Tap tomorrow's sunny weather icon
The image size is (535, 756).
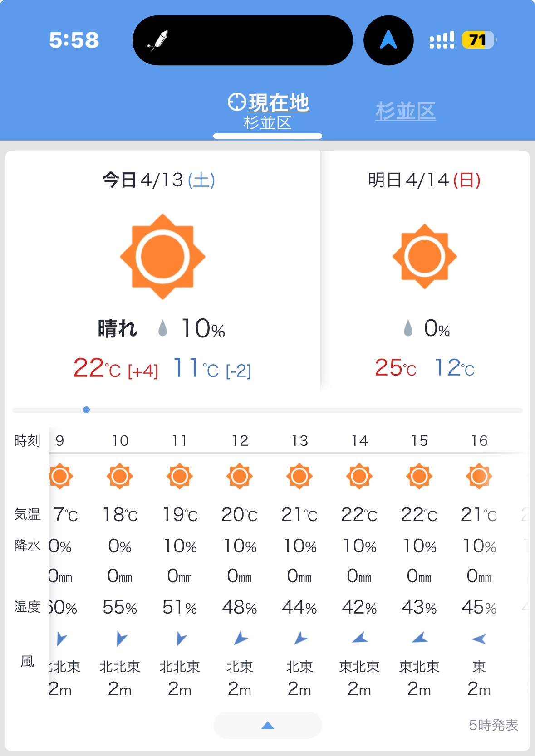click(x=425, y=256)
